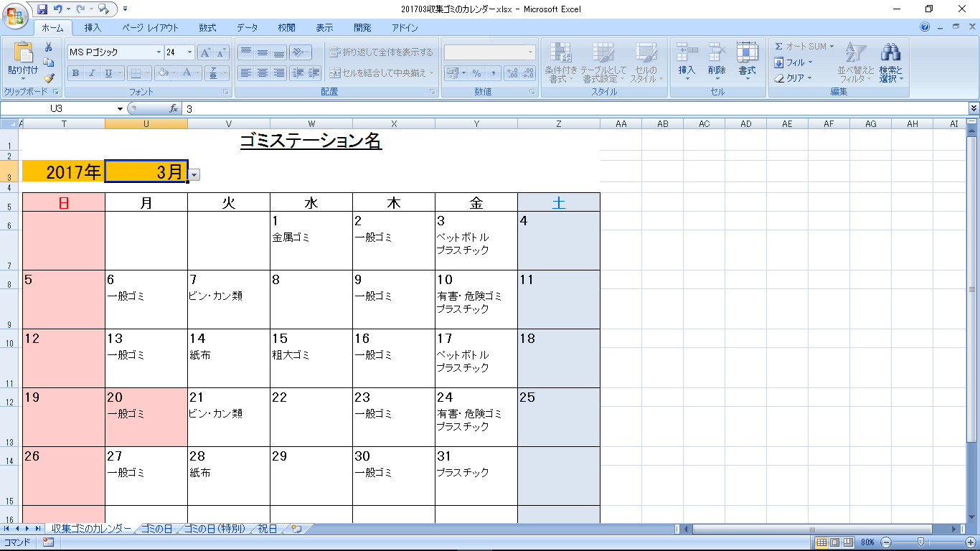This screenshot has width=980, height=551.
Task: Click the Format (書式) cells button
Action: coord(747,62)
